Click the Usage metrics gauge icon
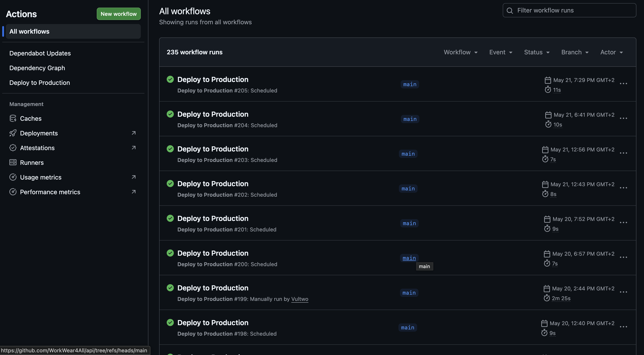This screenshot has width=644, height=355. tap(13, 177)
